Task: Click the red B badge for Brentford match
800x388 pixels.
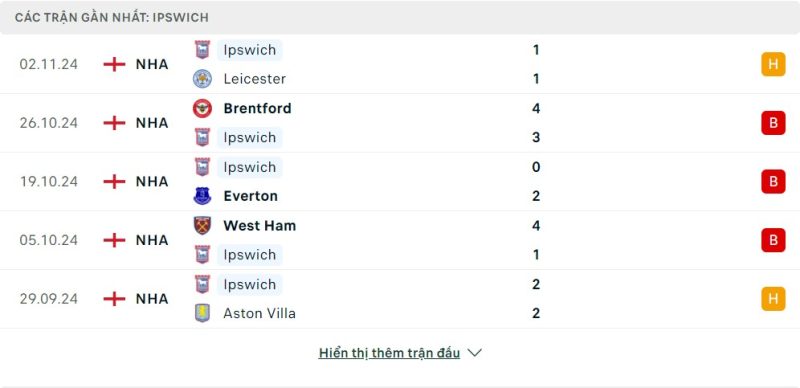Action: point(773,123)
